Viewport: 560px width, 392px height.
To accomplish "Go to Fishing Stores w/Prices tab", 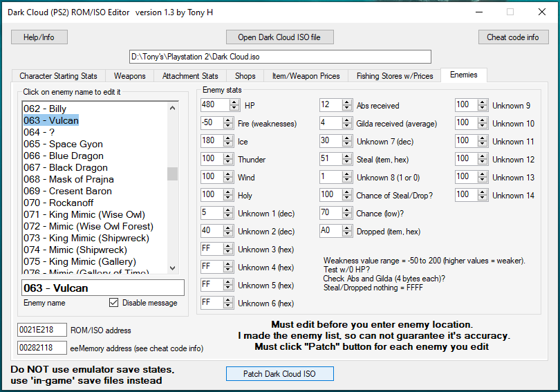I will pyautogui.click(x=394, y=75).
